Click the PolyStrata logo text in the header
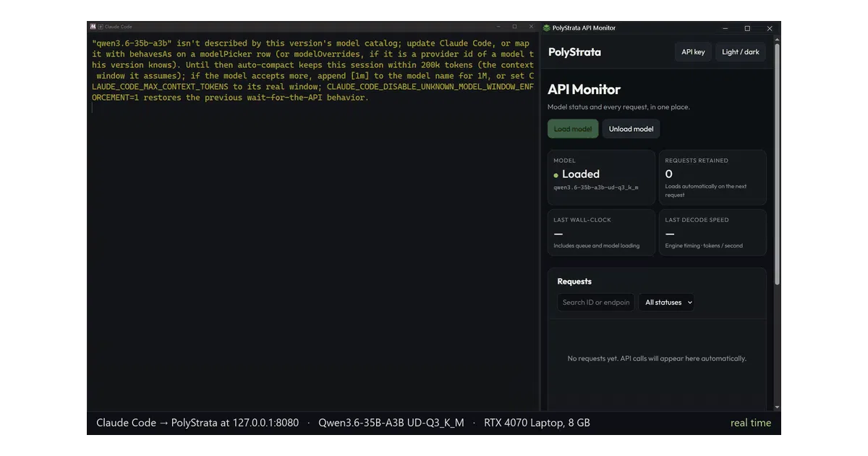Image resolution: width=868 pixels, height=456 pixels. point(574,52)
